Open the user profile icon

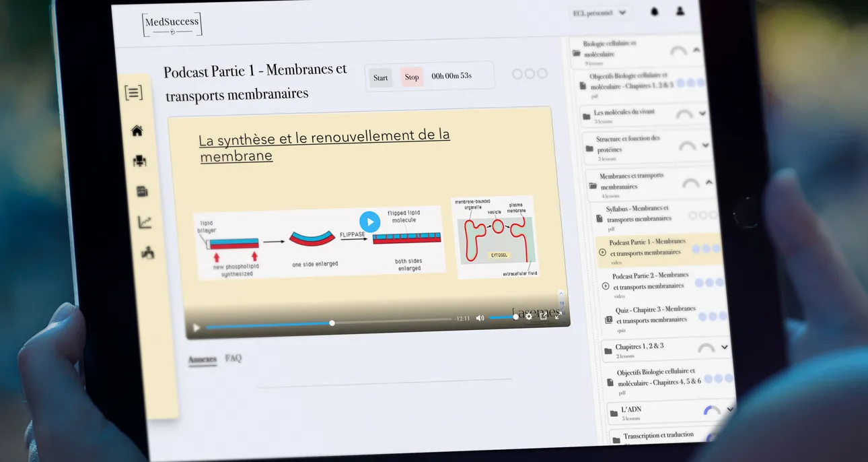click(x=680, y=11)
